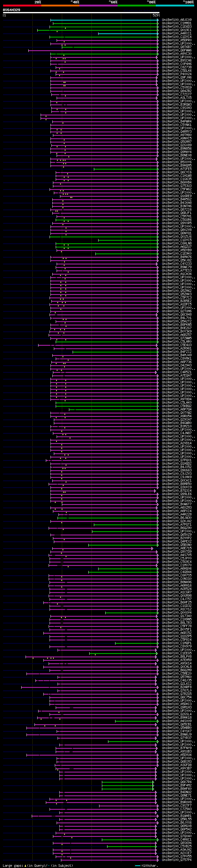Open hit UniRef100_C1DYC4
Viewport: 197px width, 868px height.
coord(176,37)
